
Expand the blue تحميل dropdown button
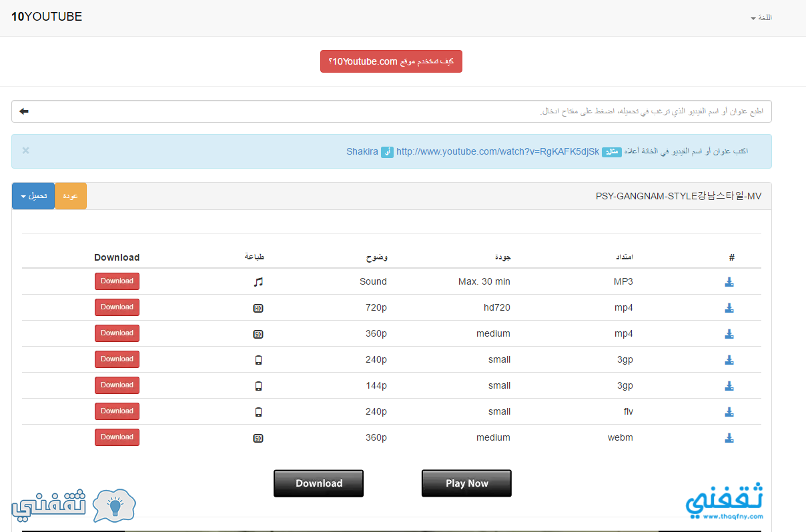coord(33,196)
